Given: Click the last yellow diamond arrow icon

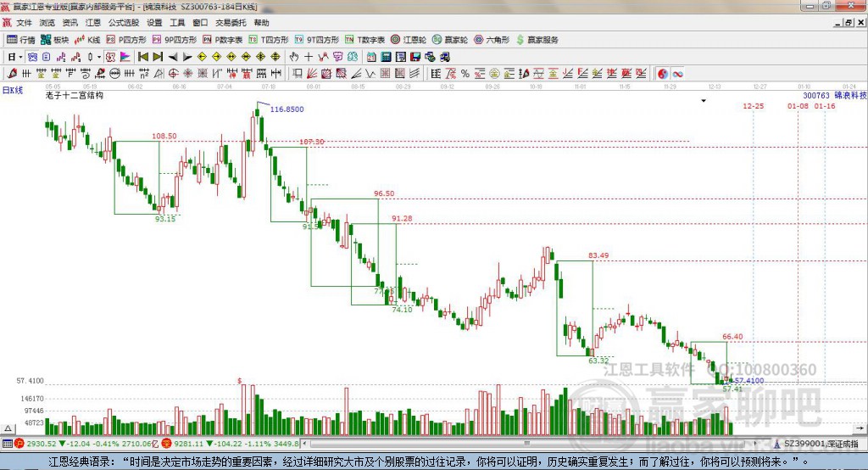Looking at the screenshot, I should [275, 57].
